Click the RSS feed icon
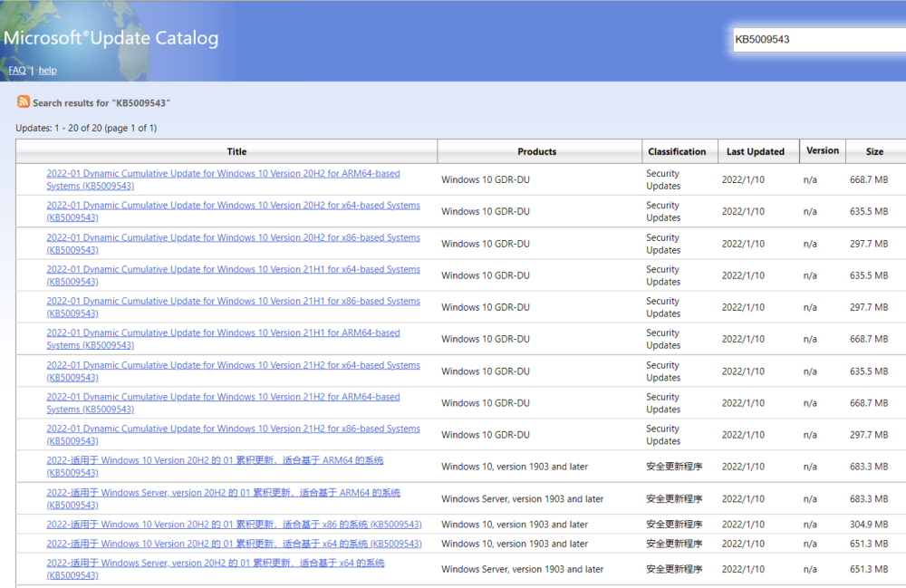 click(23, 102)
